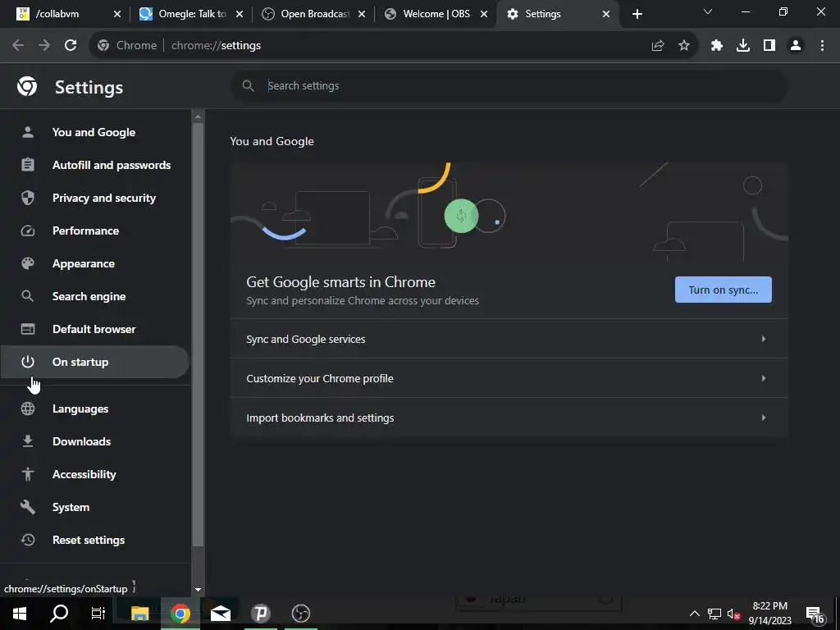Open the Extensions puzzle icon
This screenshot has width=840, height=630.
[x=717, y=46]
